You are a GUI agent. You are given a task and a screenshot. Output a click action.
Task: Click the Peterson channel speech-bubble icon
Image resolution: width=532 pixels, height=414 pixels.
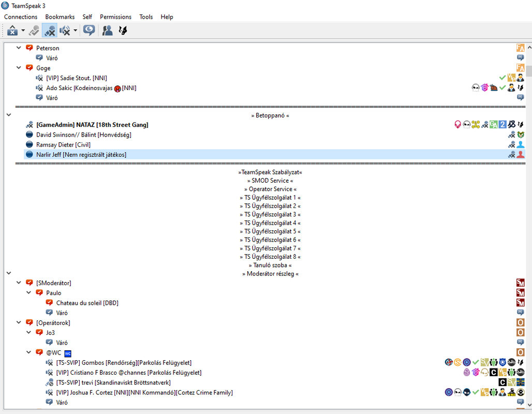[x=29, y=48]
